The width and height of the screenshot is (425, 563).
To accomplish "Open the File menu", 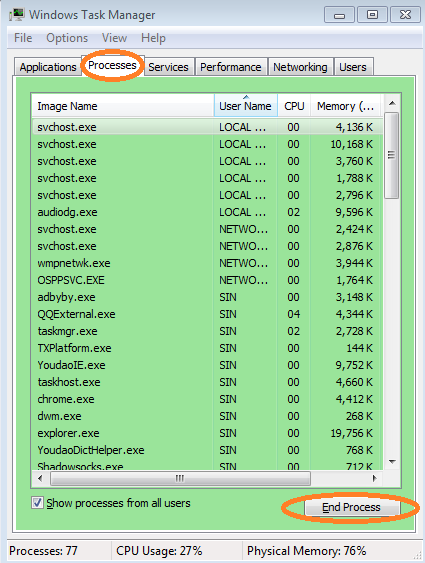I will 23,38.
